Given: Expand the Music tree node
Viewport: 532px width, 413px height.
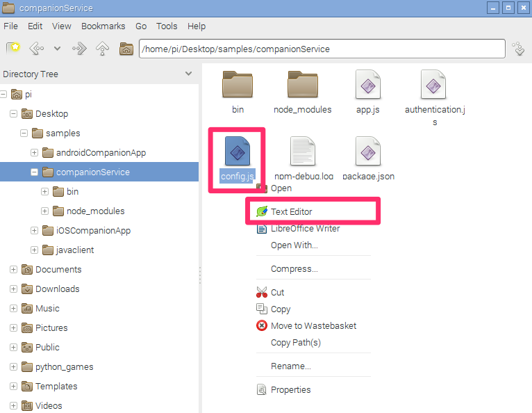Looking at the screenshot, I should [x=14, y=308].
